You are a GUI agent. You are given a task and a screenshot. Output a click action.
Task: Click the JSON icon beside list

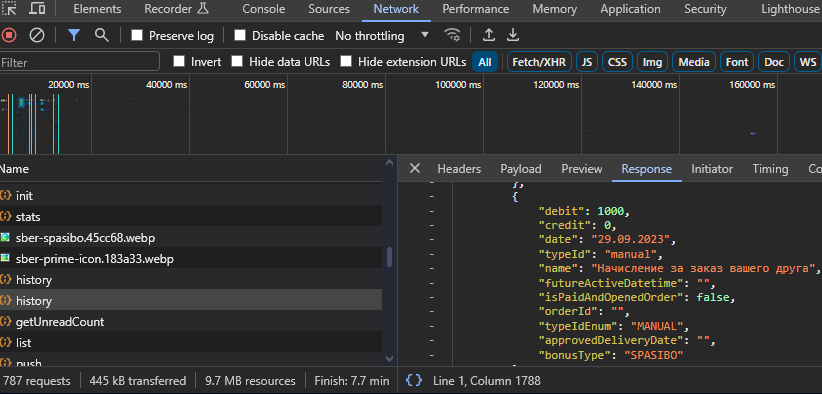click(6, 343)
